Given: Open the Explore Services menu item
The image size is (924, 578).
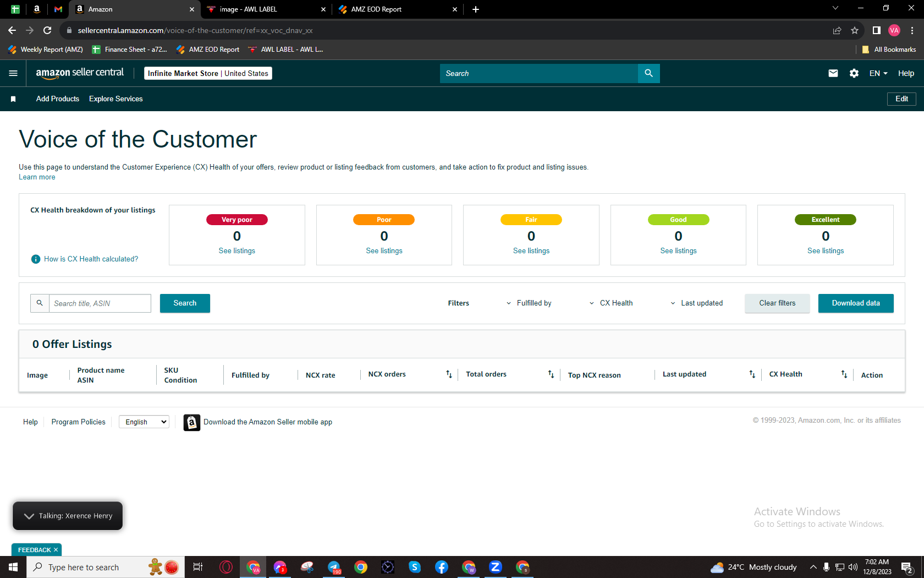Looking at the screenshot, I should (116, 99).
